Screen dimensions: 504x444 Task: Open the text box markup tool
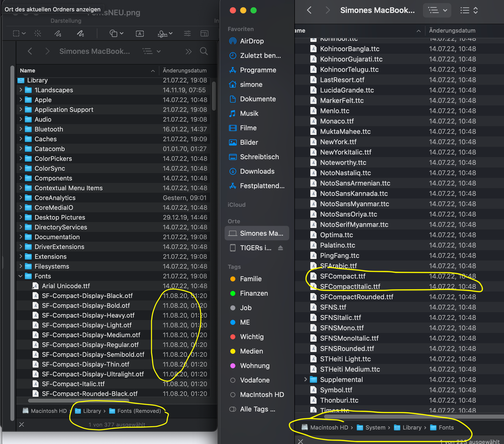tap(140, 34)
